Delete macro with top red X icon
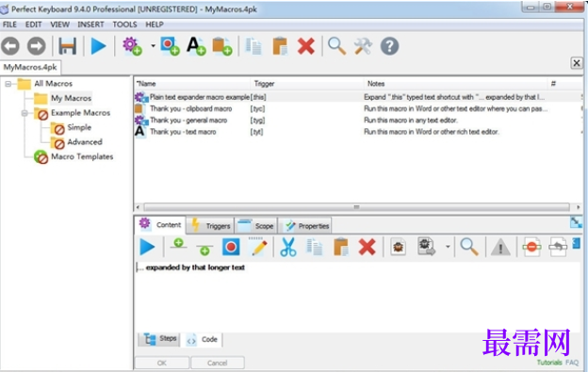 point(306,46)
